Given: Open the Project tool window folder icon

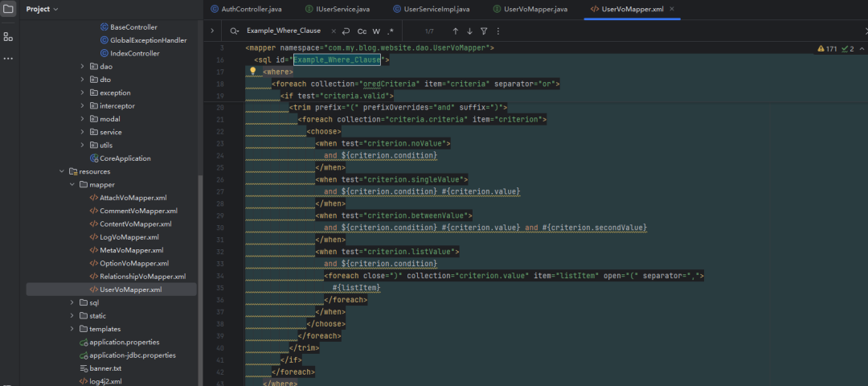Looking at the screenshot, I should (x=8, y=10).
